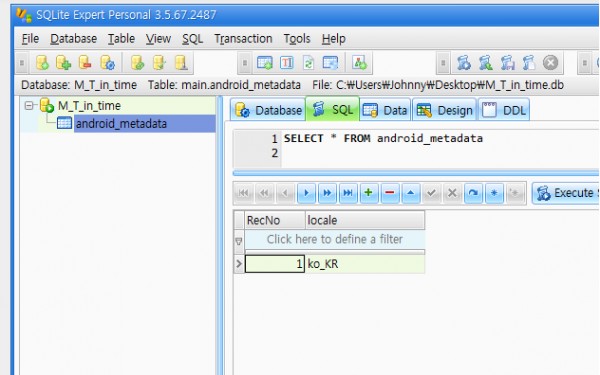Click the previous record navigator arrow
This screenshot has height=375, width=600.
(x=285, y=193)
